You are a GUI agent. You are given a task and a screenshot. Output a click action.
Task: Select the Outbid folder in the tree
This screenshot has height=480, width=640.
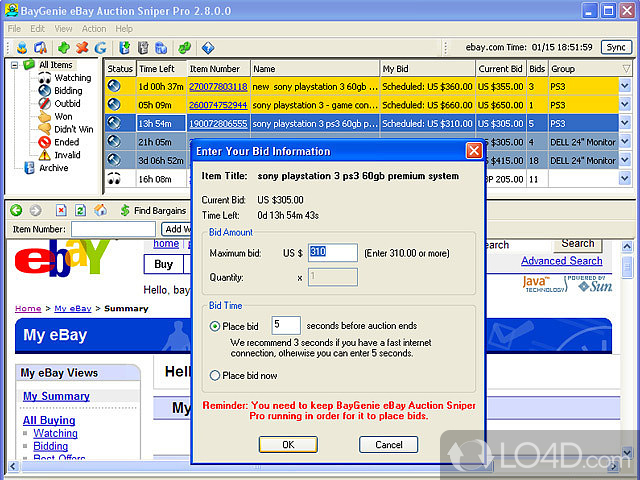[x=67, y=103]
